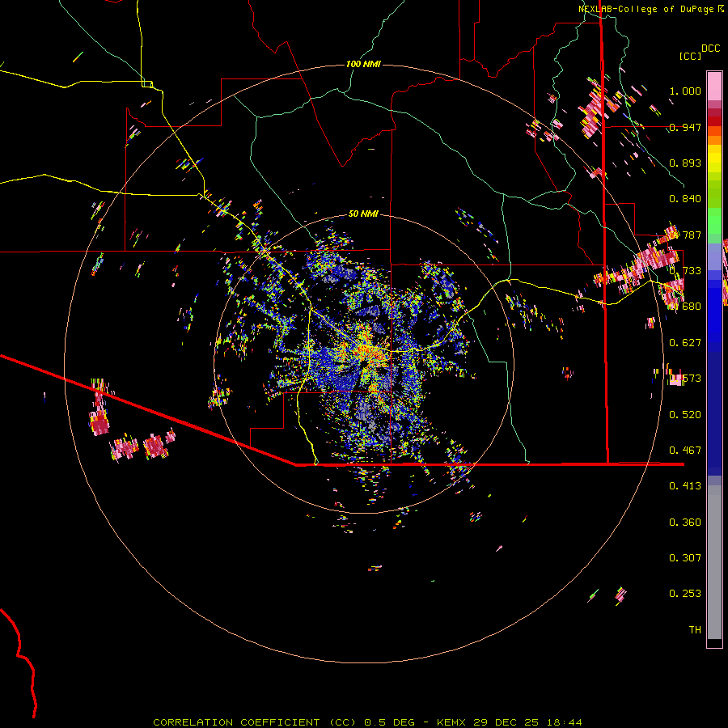Pick the dark navy band near 0.520
728x728 pixels.
(714, 413)
